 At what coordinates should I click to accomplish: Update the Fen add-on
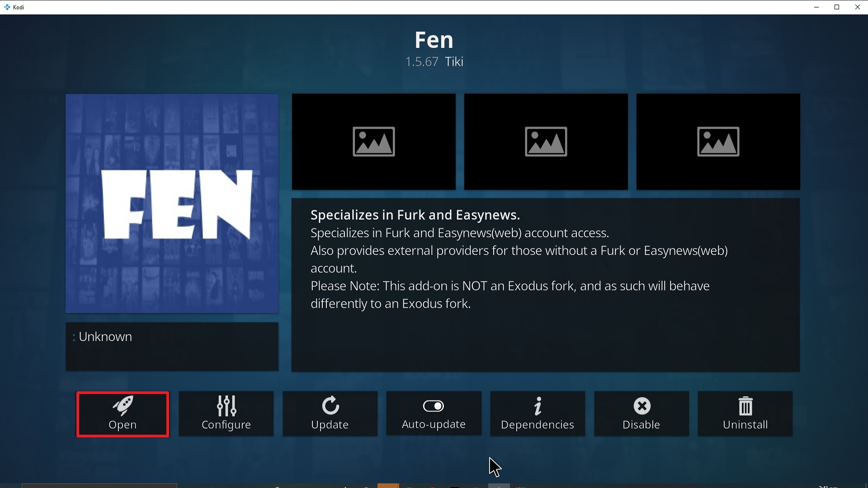click(x=330, y=414)
